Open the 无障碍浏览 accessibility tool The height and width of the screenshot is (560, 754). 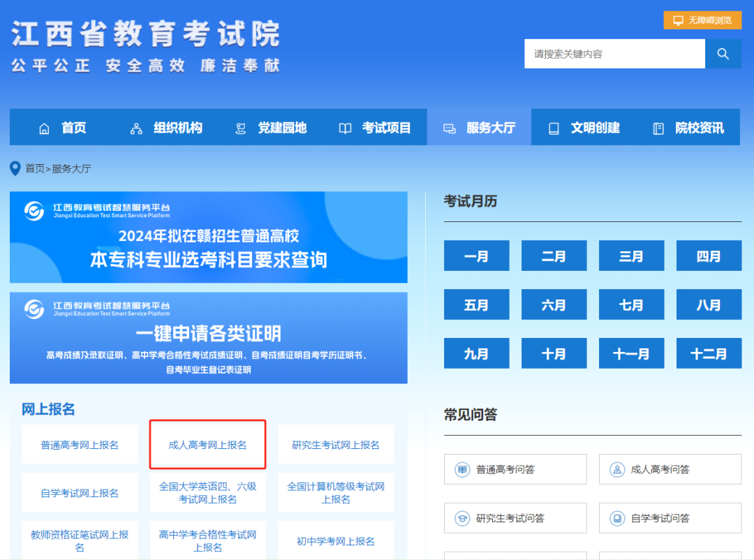tap(701, 20)
